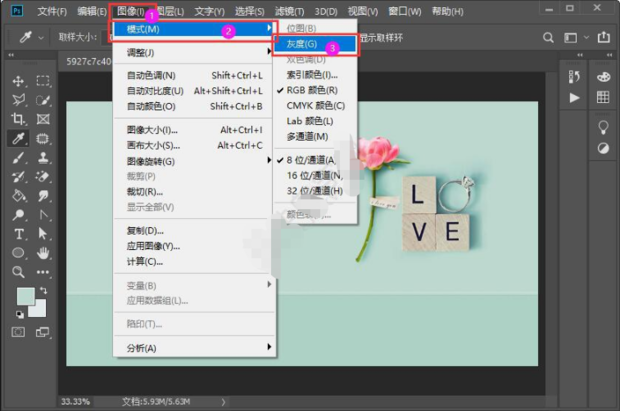
Task: Open the History panel icon
Action: [x=574, y=77]
